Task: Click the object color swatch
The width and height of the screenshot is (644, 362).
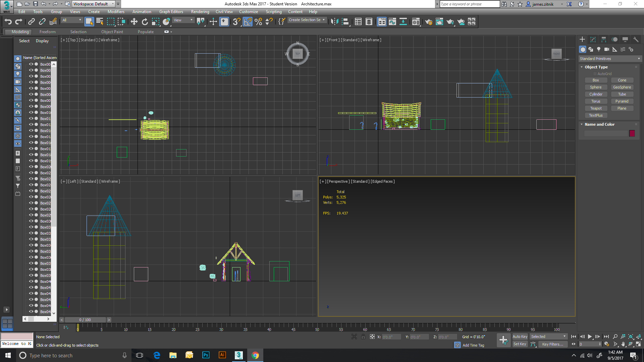Action: (x=632, y=133)
